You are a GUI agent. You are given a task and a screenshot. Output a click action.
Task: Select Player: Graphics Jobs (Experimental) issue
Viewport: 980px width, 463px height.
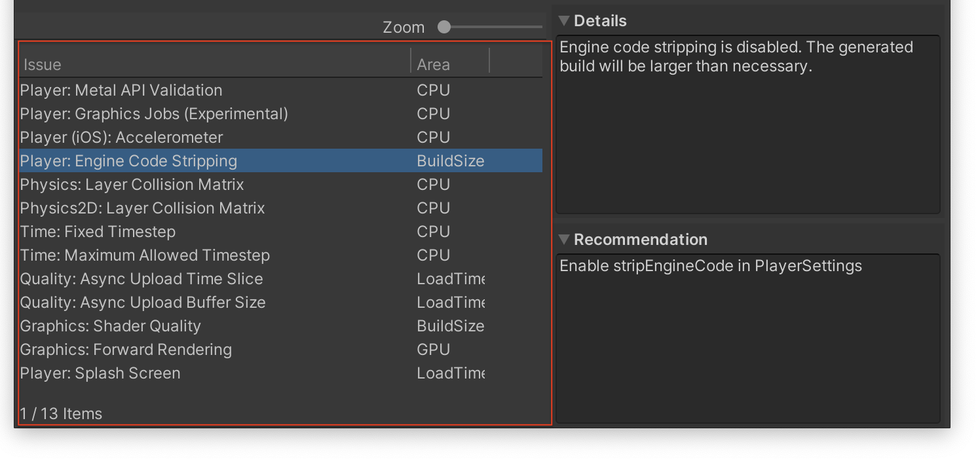pos(154,114)
